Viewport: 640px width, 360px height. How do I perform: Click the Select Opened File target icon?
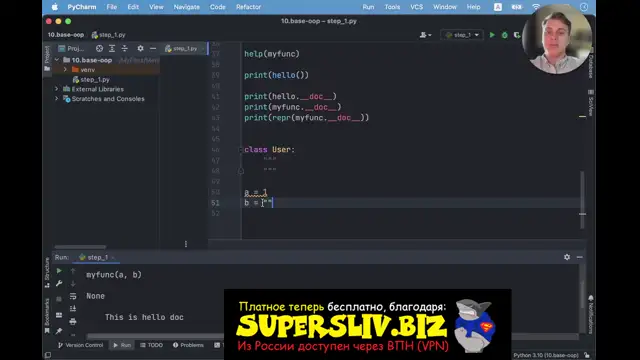click(x=99, y=49)
